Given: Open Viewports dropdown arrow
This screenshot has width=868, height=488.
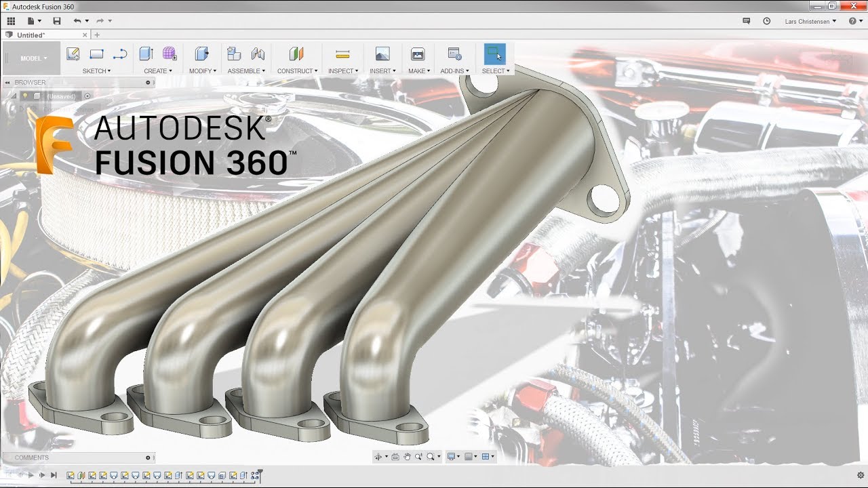Looking at the screenshot, I should 494,457.
